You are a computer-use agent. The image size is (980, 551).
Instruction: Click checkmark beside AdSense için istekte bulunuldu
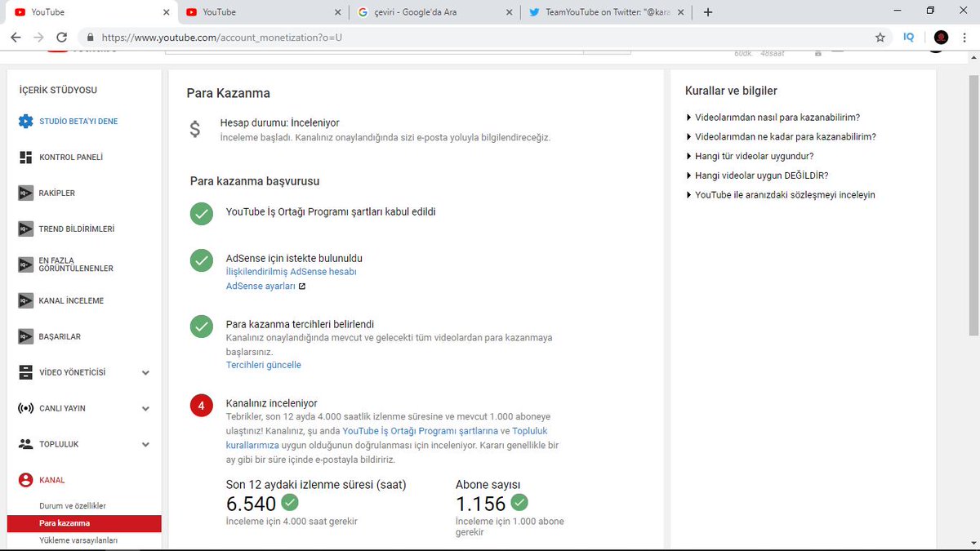(201, 260)
